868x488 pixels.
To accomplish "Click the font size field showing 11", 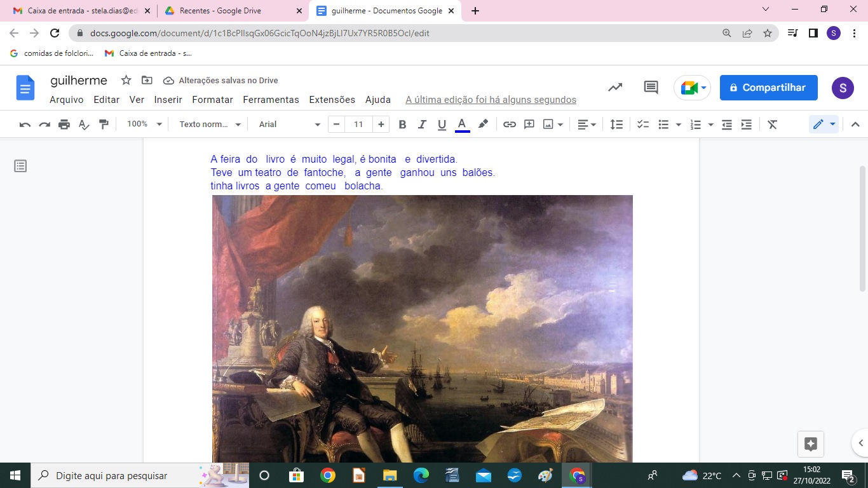I will click(358, 125).
